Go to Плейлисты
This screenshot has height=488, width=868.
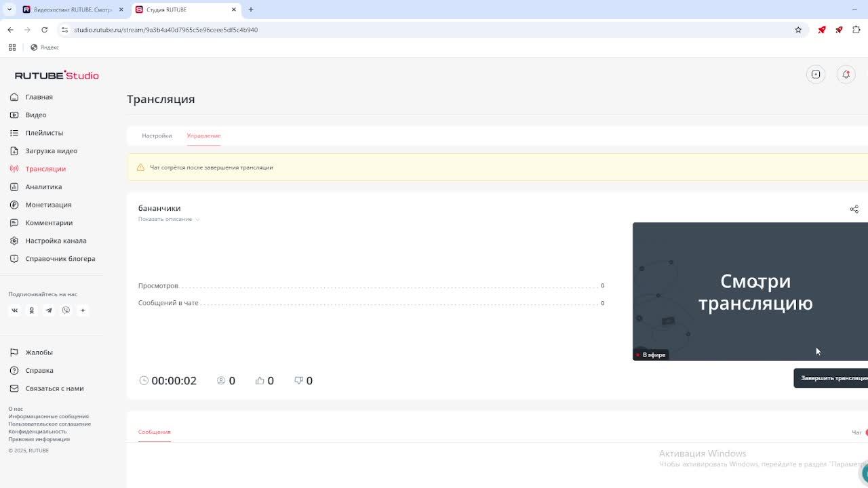coord(44,133)
